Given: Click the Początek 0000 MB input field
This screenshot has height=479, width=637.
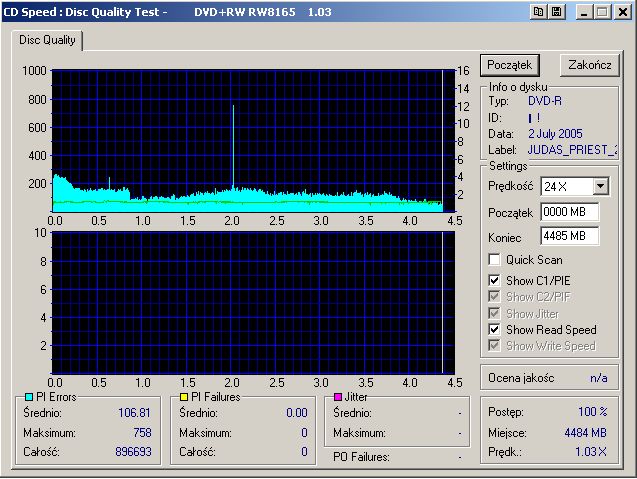Looking at the screenshot, I should [570, 212].
